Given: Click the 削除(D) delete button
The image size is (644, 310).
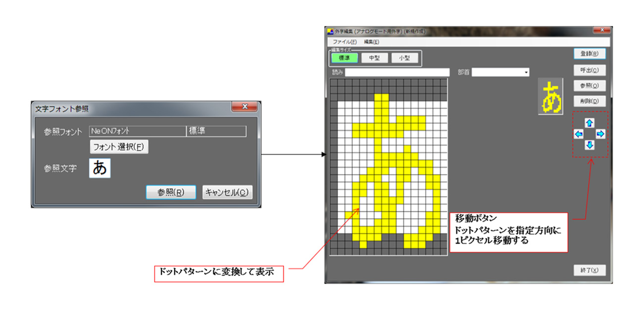Looking at the screenshot, I should (x=589, y=101).
